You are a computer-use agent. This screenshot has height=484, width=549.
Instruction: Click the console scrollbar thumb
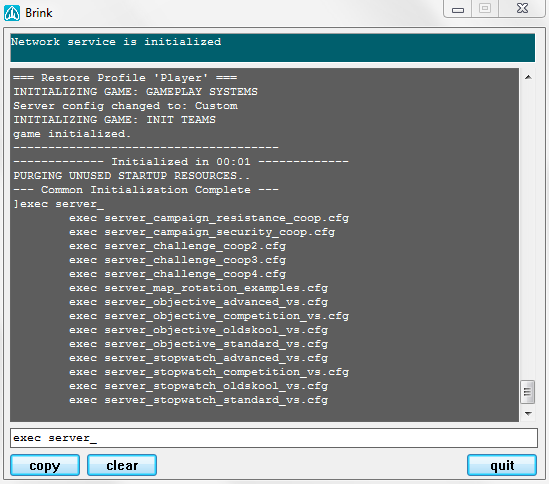528,392
